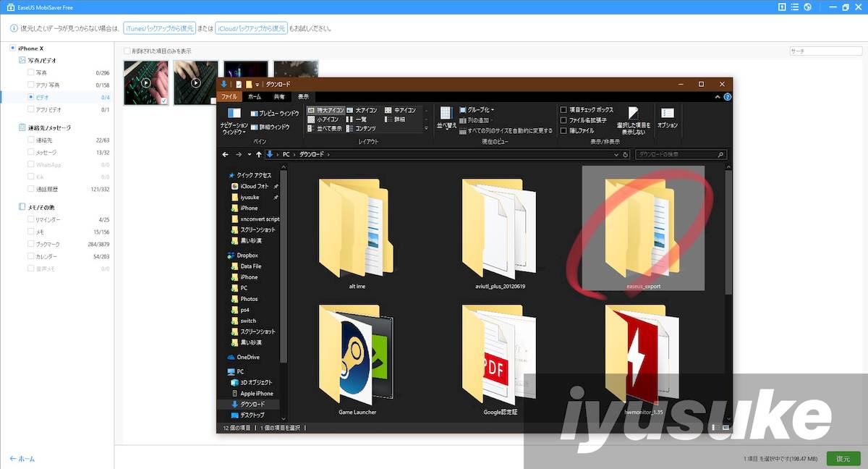Select ビデオ category in EaseUS sidebar
This screenshot has height=469, width=868.
click(56, 97)
